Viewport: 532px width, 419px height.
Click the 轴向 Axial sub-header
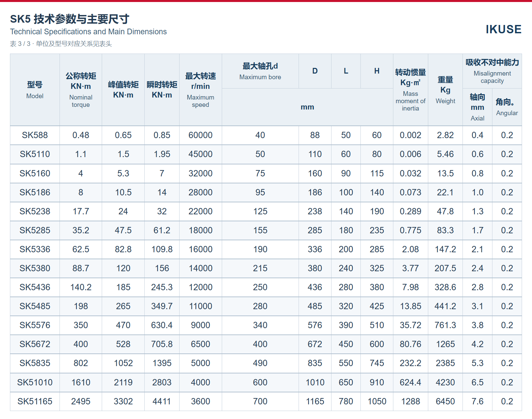point(477,107)
